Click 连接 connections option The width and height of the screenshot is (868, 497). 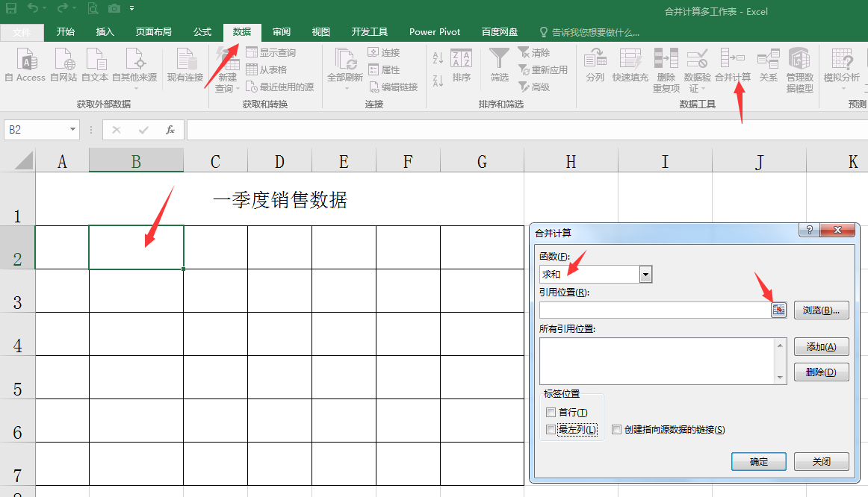point(384,52)
